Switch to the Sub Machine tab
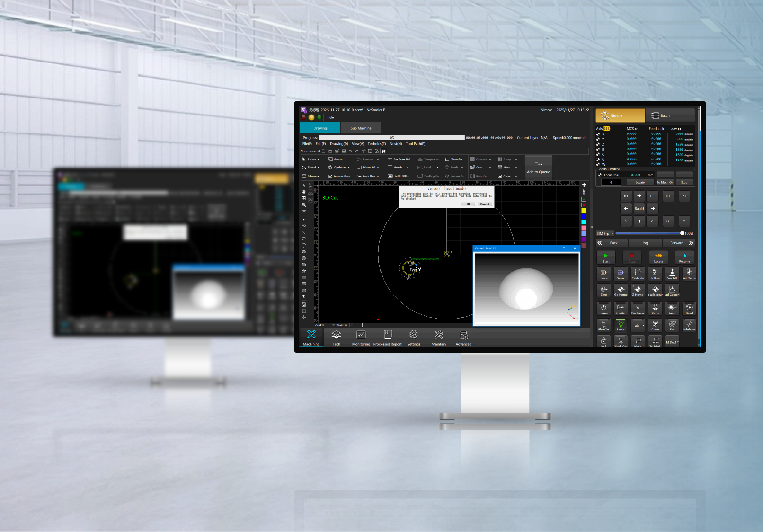763x532 pixels. coord(361,128)
